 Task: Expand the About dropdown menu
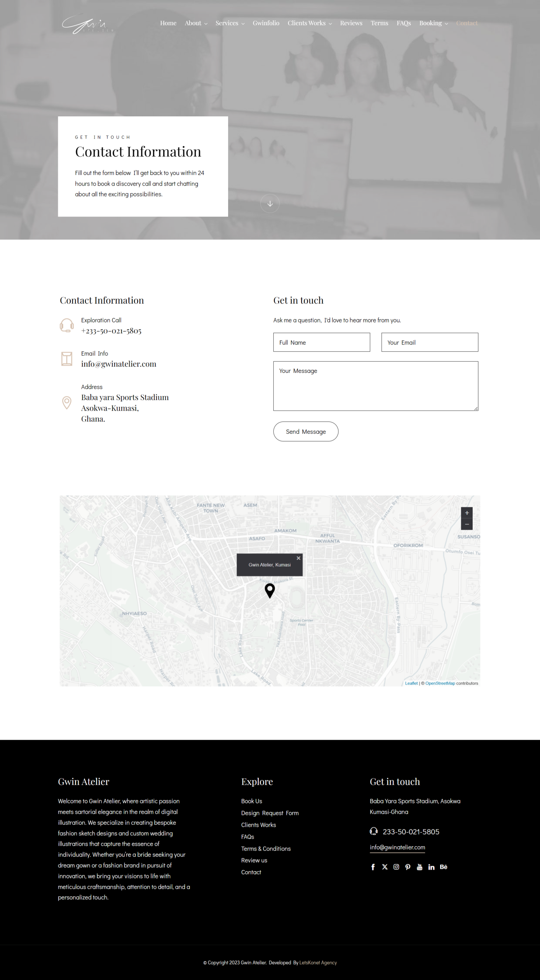tap(196, 23)
